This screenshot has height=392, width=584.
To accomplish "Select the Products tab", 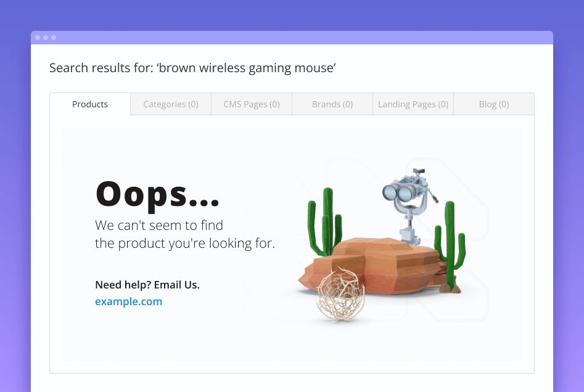I will (90, 104).
